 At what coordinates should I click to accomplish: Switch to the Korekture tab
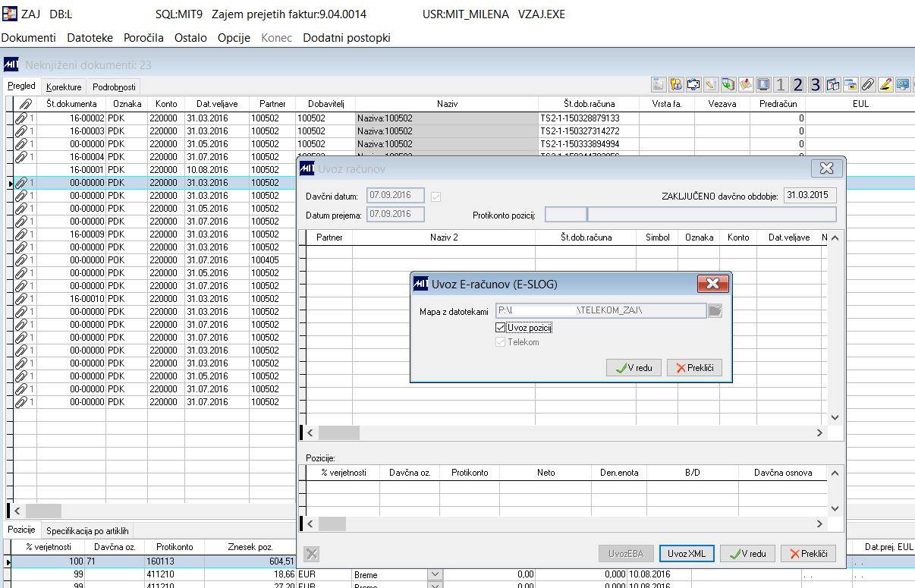coord(64,87)
